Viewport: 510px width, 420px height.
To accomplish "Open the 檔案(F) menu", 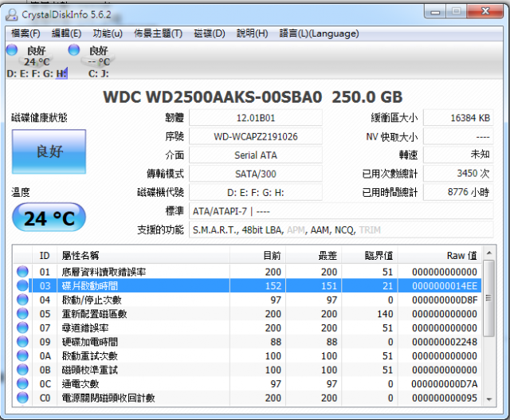I will [x=25, y=33].
